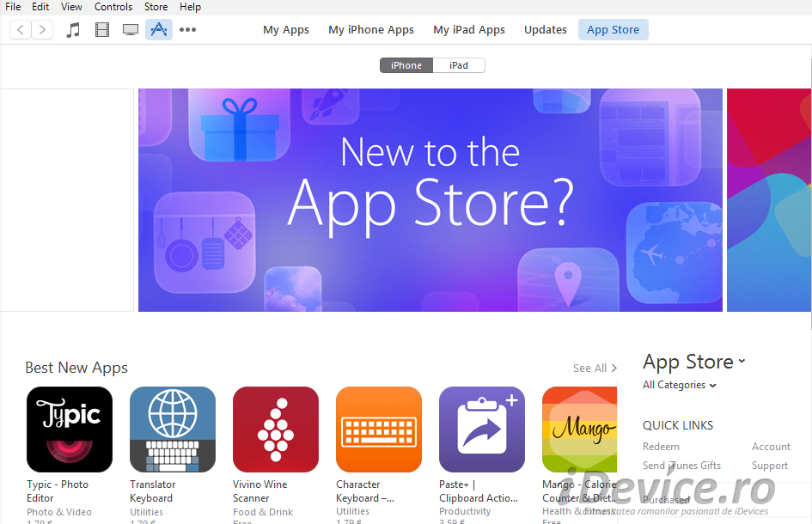Switch to My iPhone Apps tab
The width and height of the screenshot is (812, 524).
(x=371, y=29)
